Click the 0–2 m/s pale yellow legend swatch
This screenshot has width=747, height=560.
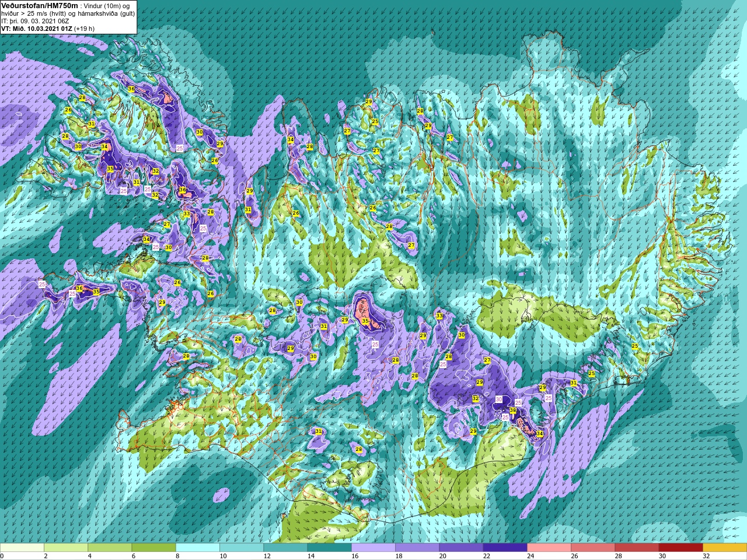point(22,548)
